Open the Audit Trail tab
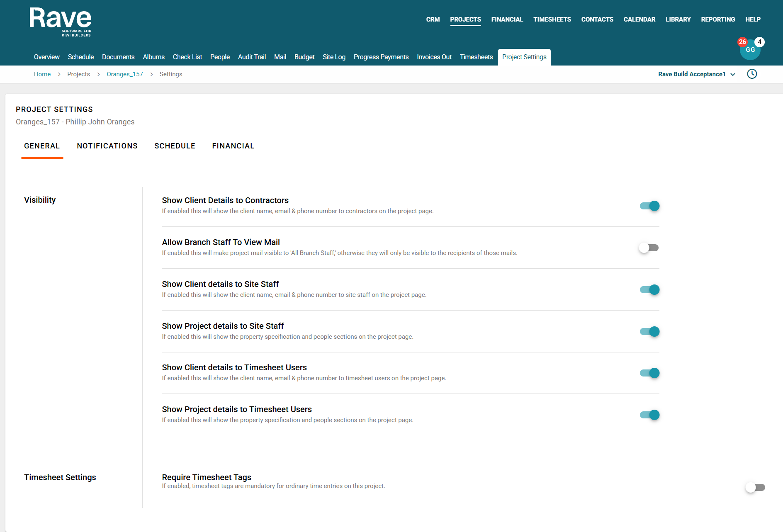The image size is (783, 532). (252, 57)
